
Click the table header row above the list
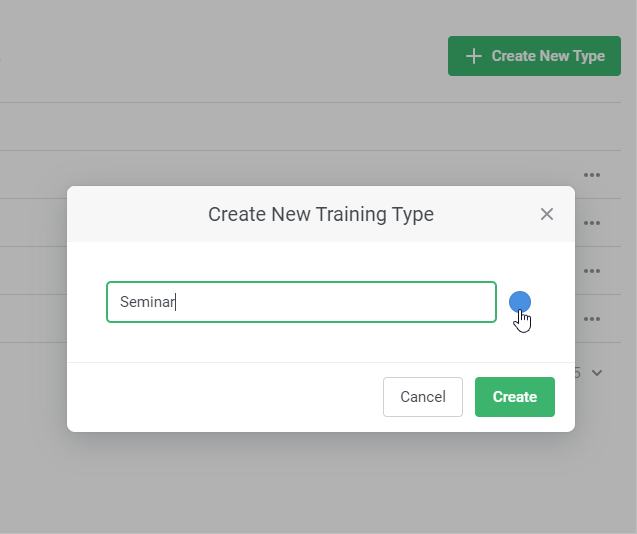coord(300,127)
